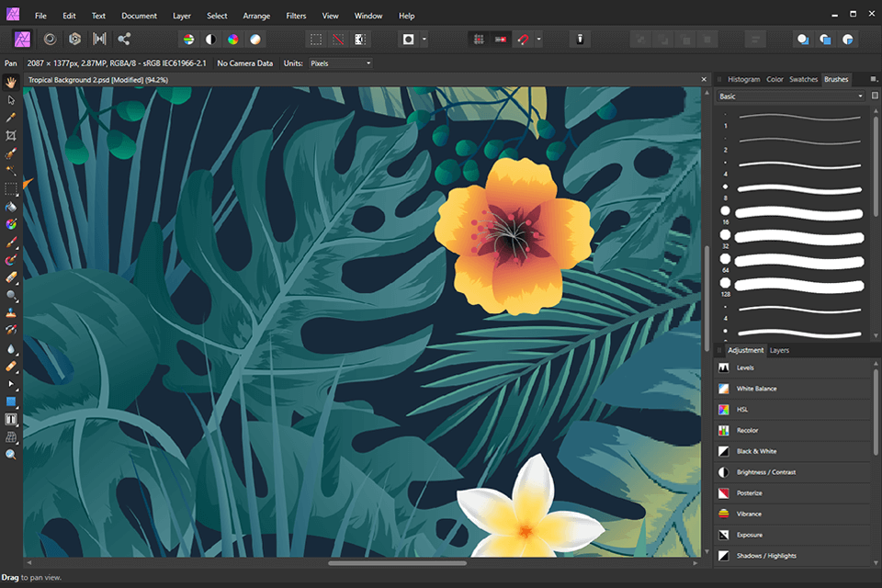Select the Rectangle shape tool
The height and width of the screenshot is (588, 882).
click(x=11, y=401)
